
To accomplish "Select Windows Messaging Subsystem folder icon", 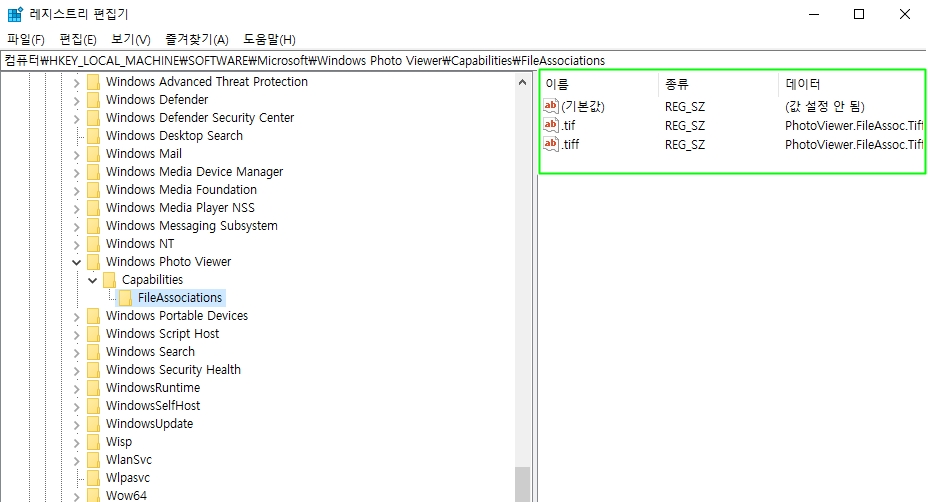I will pos(94,226).
